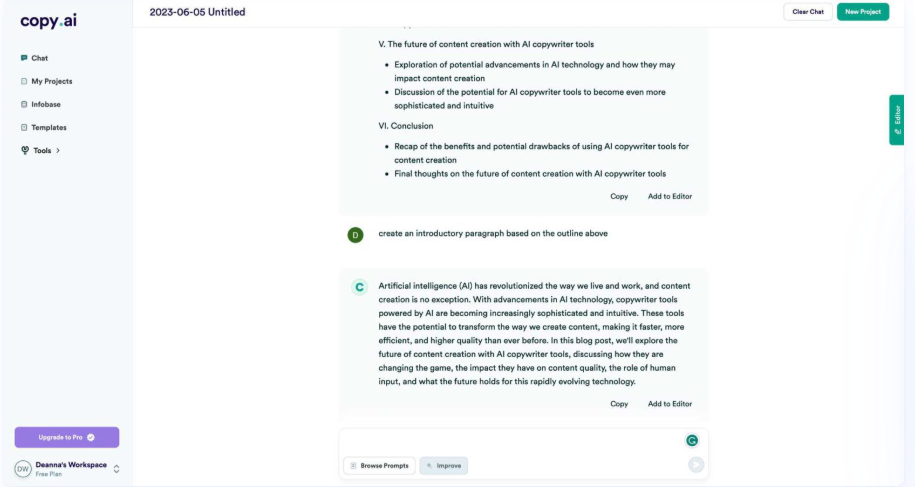Go to the Templates menu item
The height and width of the screenshot is (487, 915).
click(50, 127)
